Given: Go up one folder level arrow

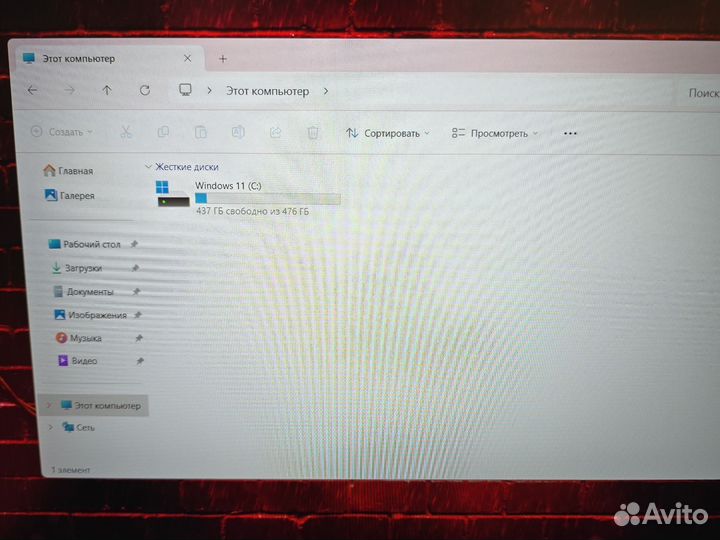Looking at the screenshot, I should pos(107,90).
